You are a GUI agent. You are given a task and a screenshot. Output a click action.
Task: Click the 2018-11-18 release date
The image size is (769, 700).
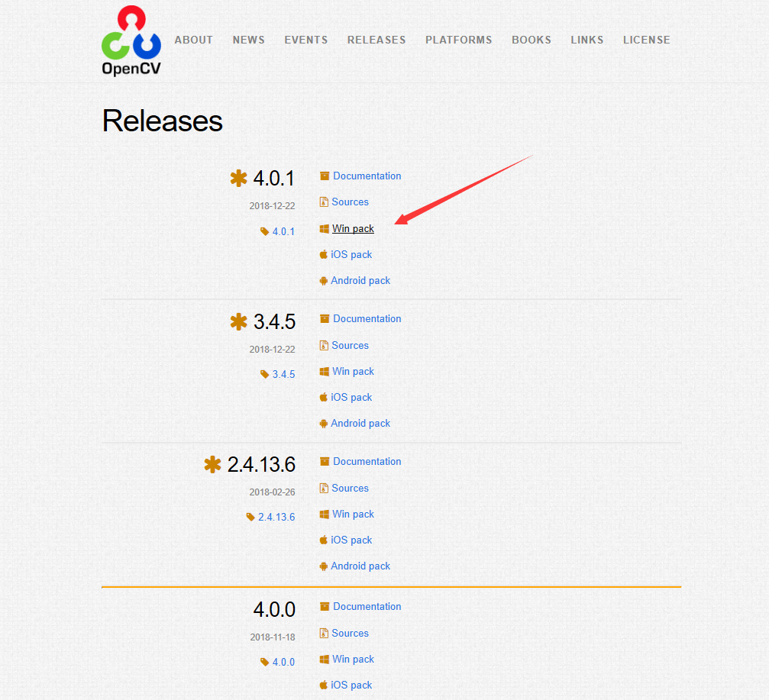click(273, 637)
